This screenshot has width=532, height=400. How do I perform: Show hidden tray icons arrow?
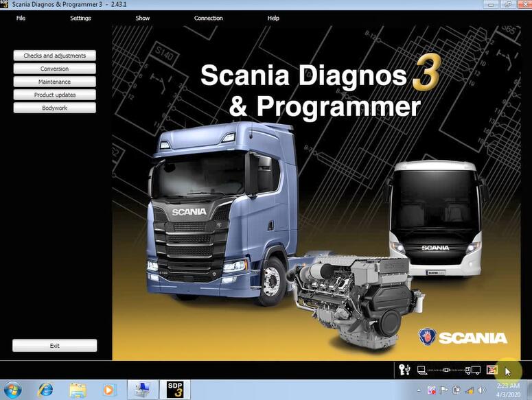pyautogui.click(x=419, y=391)
